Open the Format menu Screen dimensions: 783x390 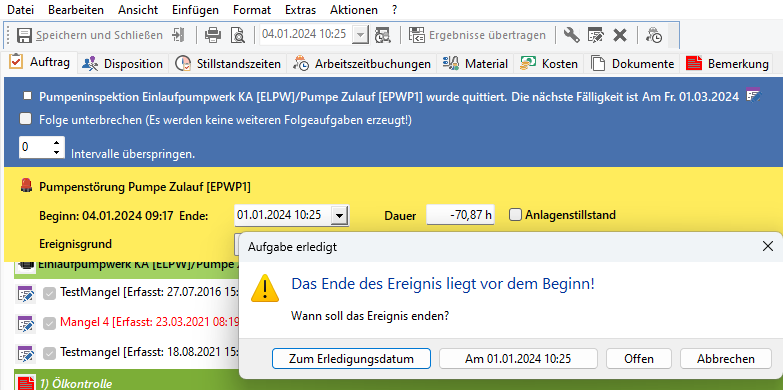click(x=252, y=10)
